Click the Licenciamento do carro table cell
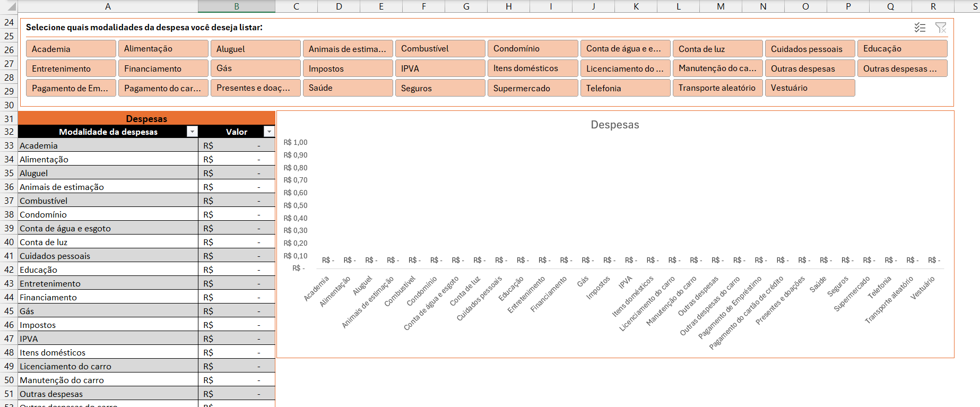Screen dimensions: 980x407 coord(108,366)
